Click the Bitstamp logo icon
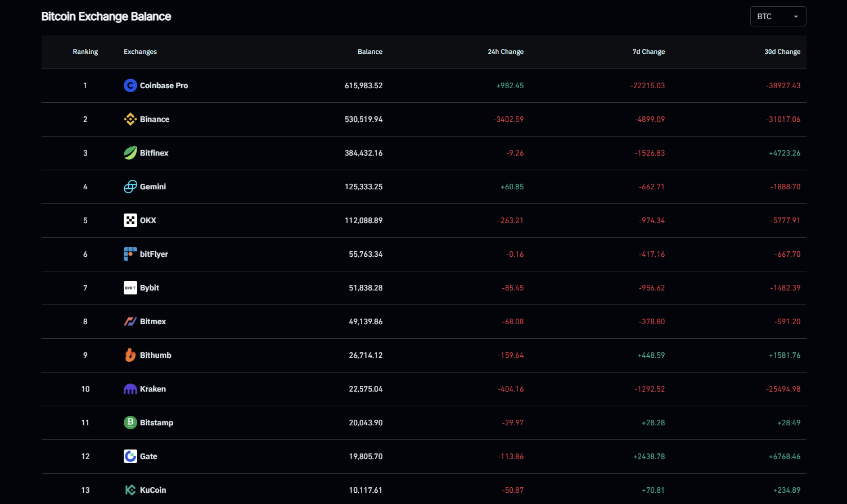This screenshot has width=847, height=504. [x=130, y=423]
